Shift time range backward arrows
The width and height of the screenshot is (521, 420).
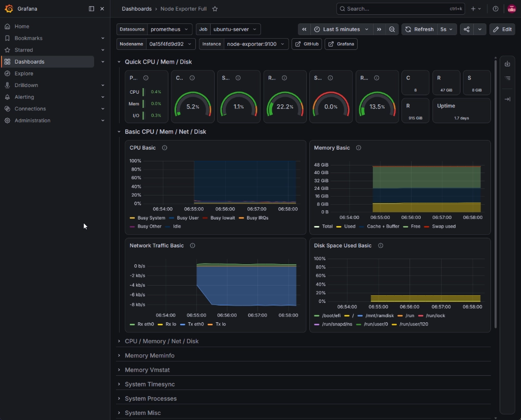click(x=304, y=29)
